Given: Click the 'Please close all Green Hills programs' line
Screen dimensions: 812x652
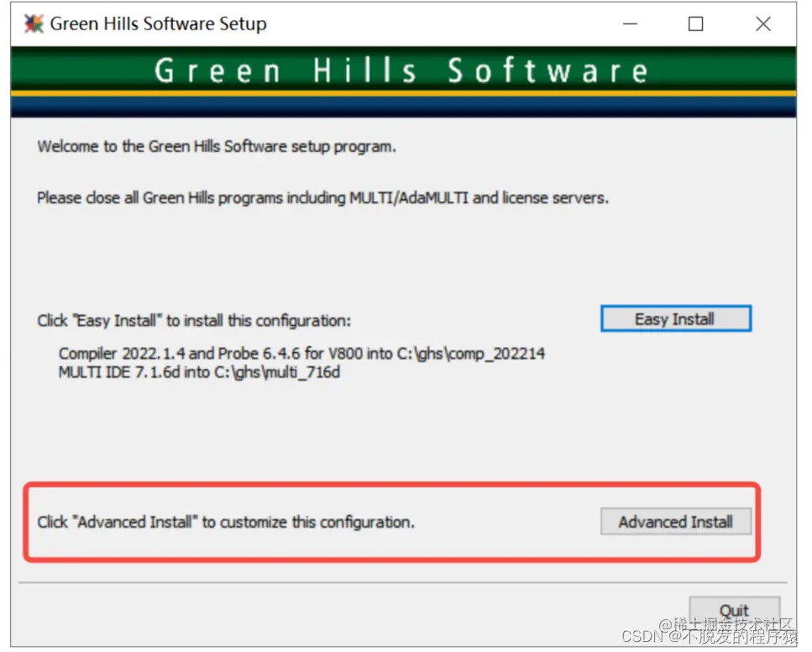Looking at the screenshot, I should [322, 198].
